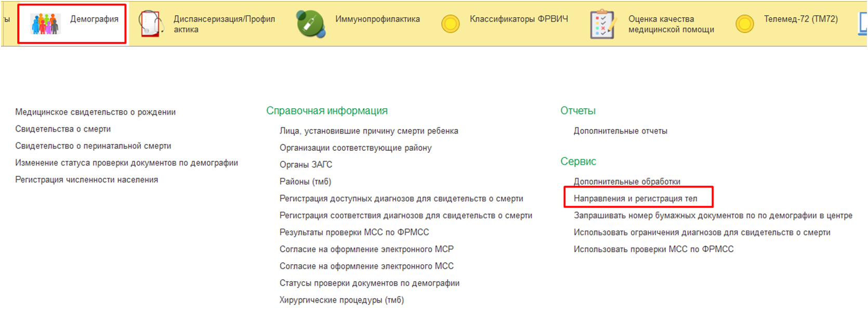Screen dimensions: 868x311
Task: Open Органы ЗАГС reference
Action: [306, 165]
